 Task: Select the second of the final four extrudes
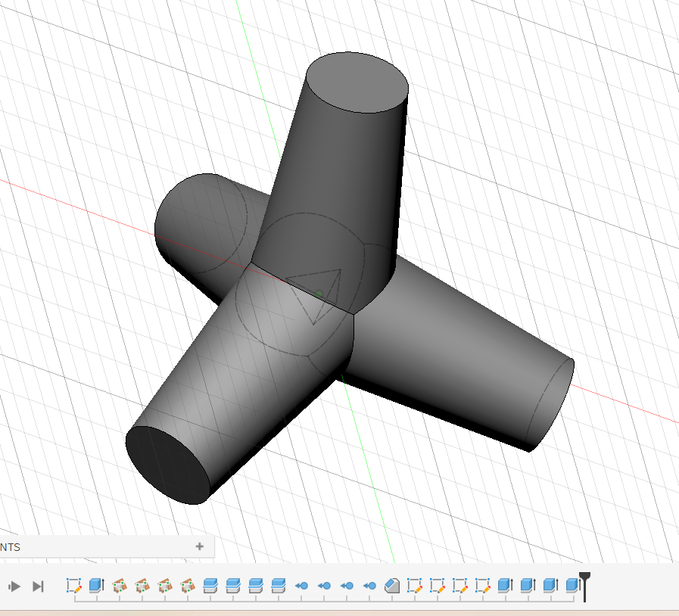pyautogui.click(x=528, y=586)
